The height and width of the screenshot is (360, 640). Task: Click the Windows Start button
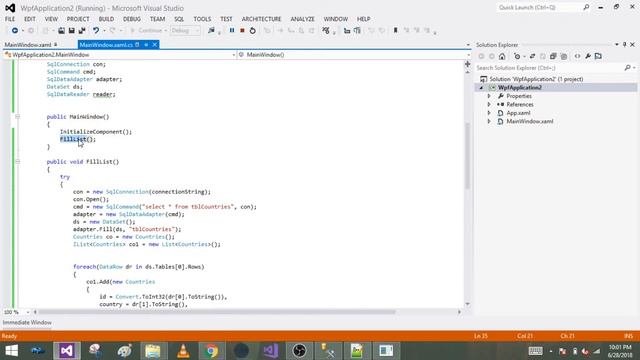pyautogui.click(x=11, y=351)
